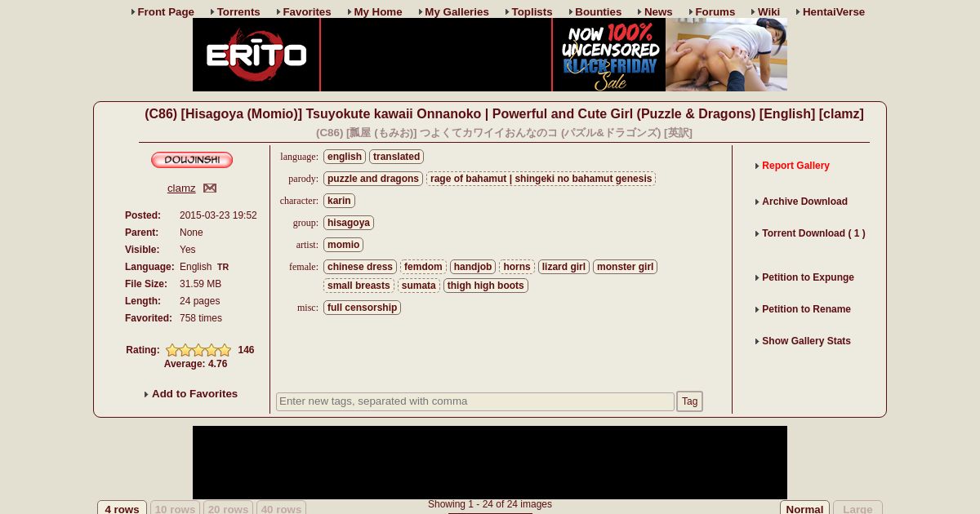Select the 'horns' tag
The width and height of the screenshot is (980, 514).
pyautogui.click(x=517, y=267)
